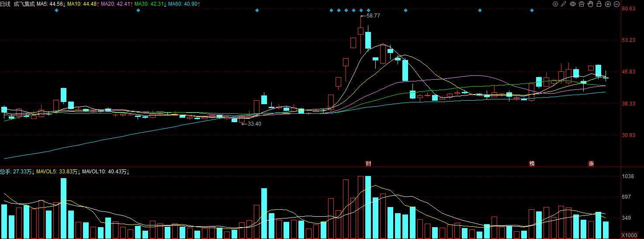
Task: Toggle the unlock padlock icon
Action: [x=599, y=4]
